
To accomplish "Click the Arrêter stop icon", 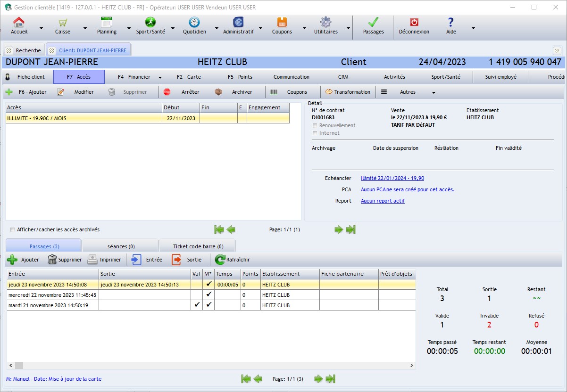I will coord(167,92).
